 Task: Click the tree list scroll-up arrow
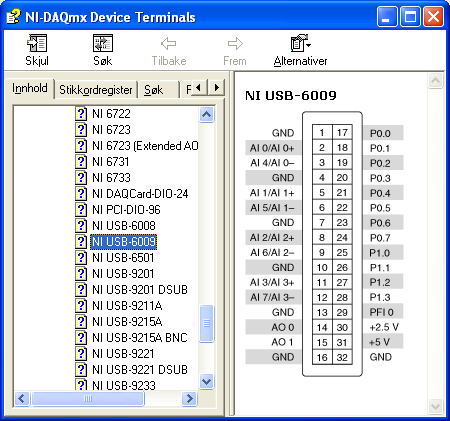(x=207, y=115)
